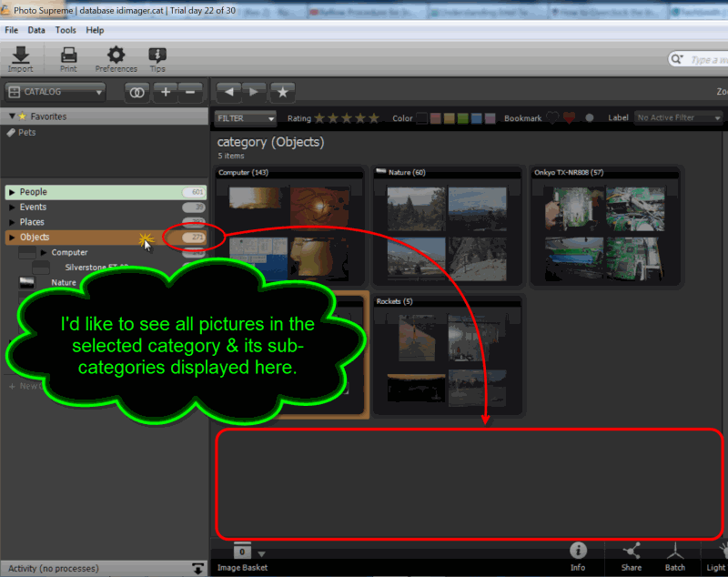The width and height of the screenshot is (728, 577).
Task: Select the yellow color filter swatch
Action: point(449,118)
